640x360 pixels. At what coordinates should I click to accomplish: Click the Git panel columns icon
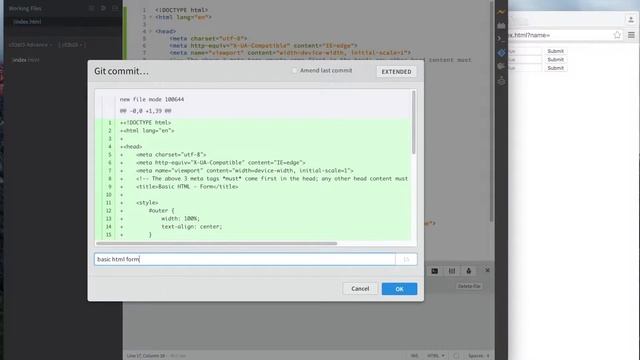click(452, 271)
